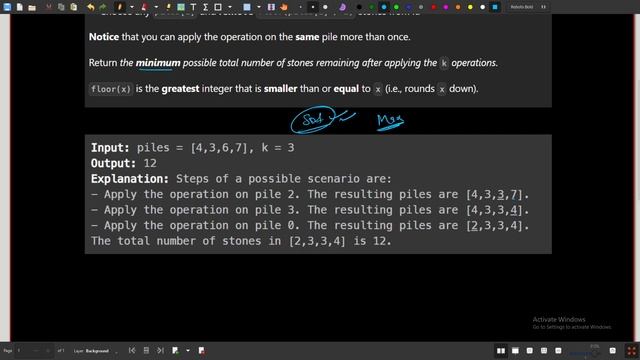Image resolution: width=640 pixels, height=360 pixels.
Task: Pick the dark blue color swatch
Action: coord(409,7)
